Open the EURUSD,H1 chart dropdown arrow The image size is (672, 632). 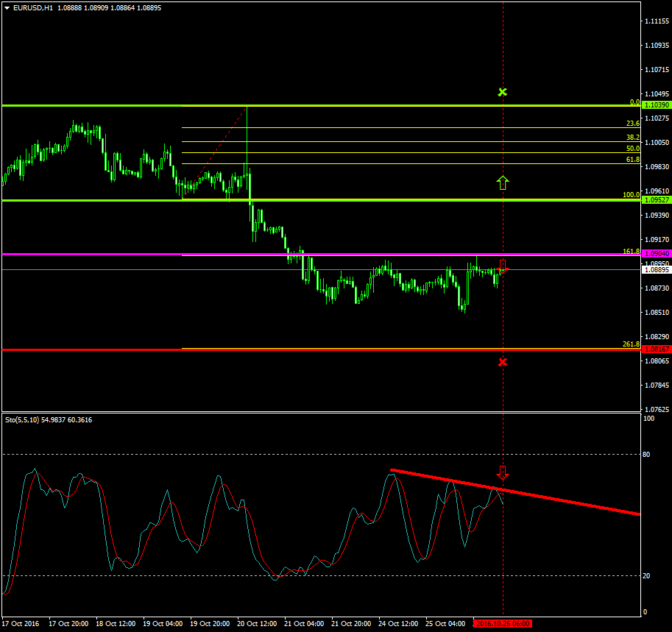[7, 7]
